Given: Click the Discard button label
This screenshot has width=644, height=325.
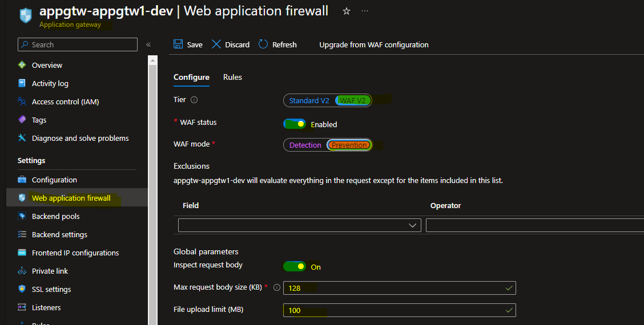Looking at the screenshot, I should [238, 44].
